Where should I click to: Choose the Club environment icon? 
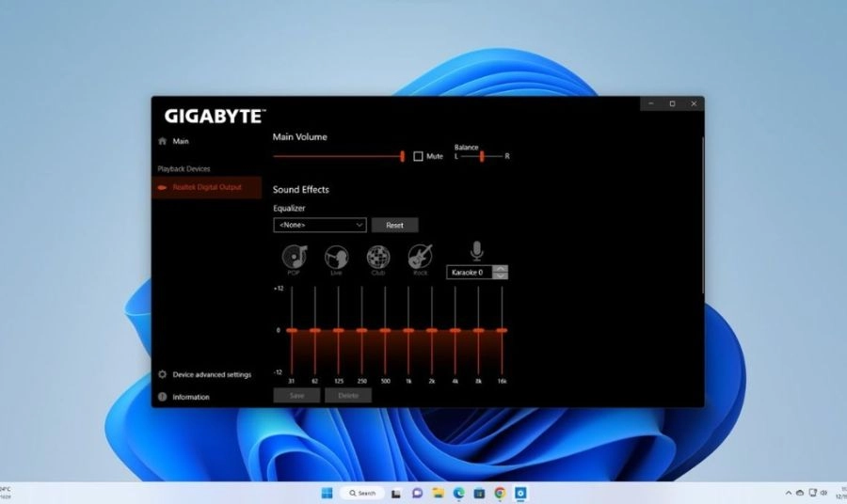pos(378,257)
